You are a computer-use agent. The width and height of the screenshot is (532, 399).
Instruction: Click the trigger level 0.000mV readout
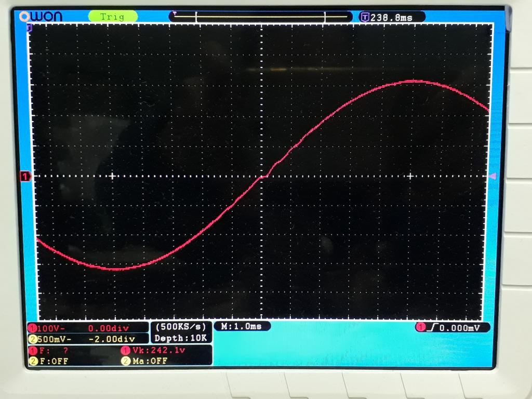point(460,328)
